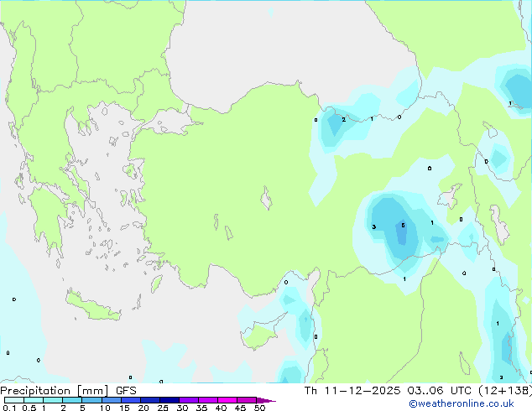Click the '(12+138)' forecast offset text

point(505,391)
